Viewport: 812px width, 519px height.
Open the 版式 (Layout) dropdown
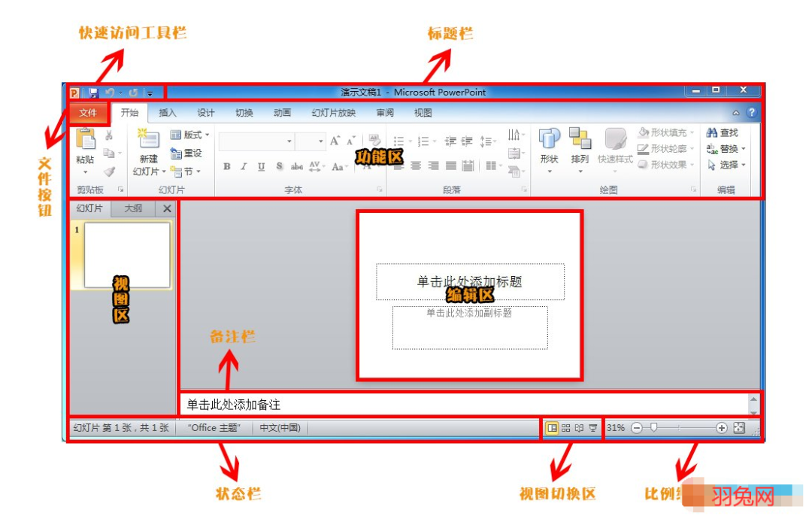click(189, 135)
